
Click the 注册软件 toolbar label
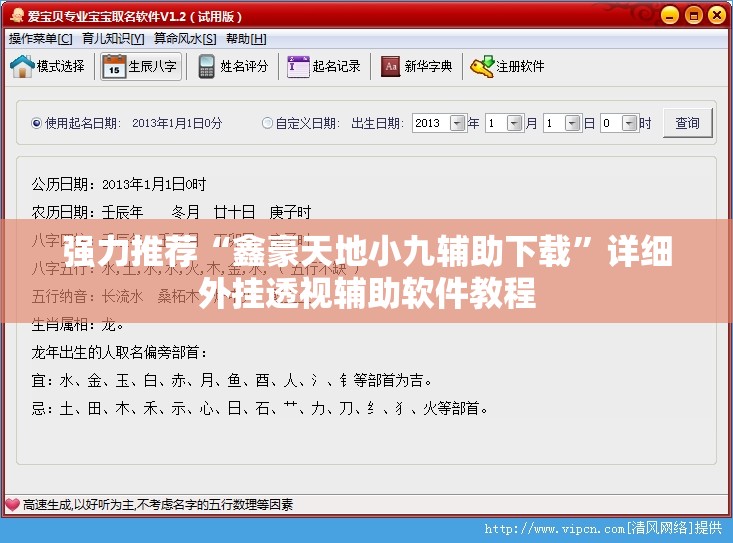[520, 66]
